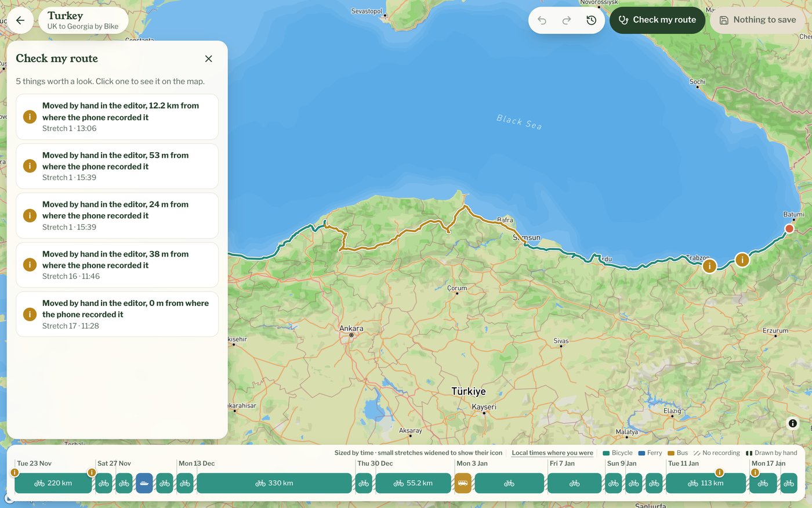Select the bus stretch in timeline
Image resolution: width=812 pixels, height=508 pixels.
463,483
